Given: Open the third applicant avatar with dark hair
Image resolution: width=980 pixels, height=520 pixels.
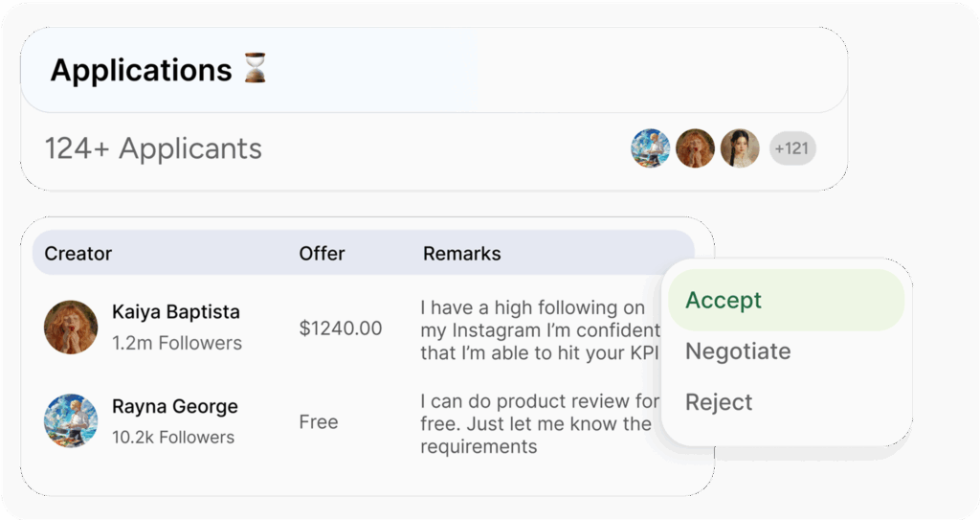Looking at the screenshot, I should coord(740,148).
